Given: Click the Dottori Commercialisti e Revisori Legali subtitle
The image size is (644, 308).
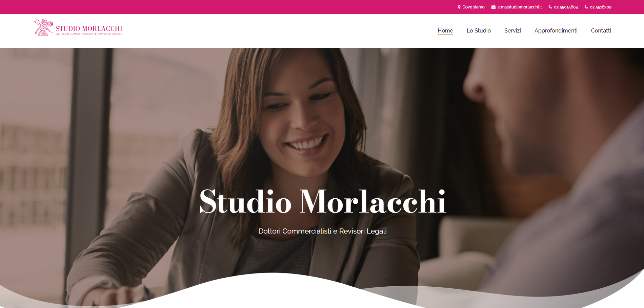Looking at the screenshot, I should (322, 231).
